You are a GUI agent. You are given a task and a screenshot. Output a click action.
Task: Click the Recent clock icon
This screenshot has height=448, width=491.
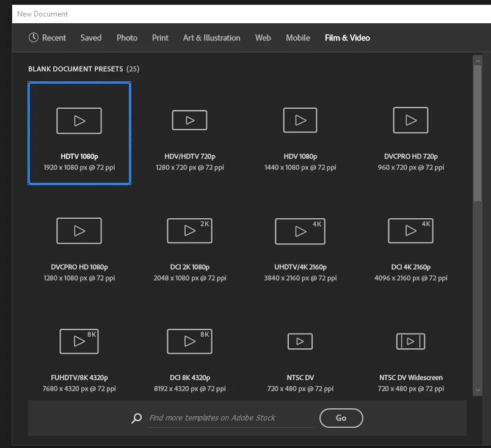[x=34, y=38]
